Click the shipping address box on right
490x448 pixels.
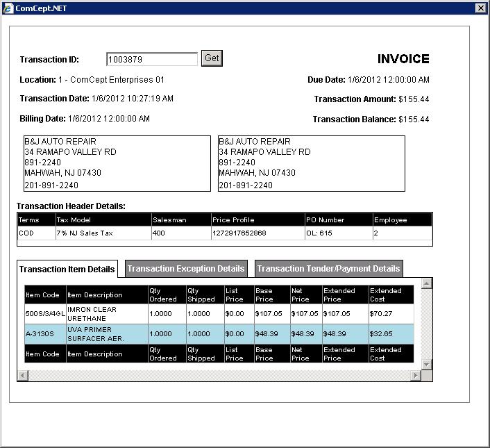point(311,163)
